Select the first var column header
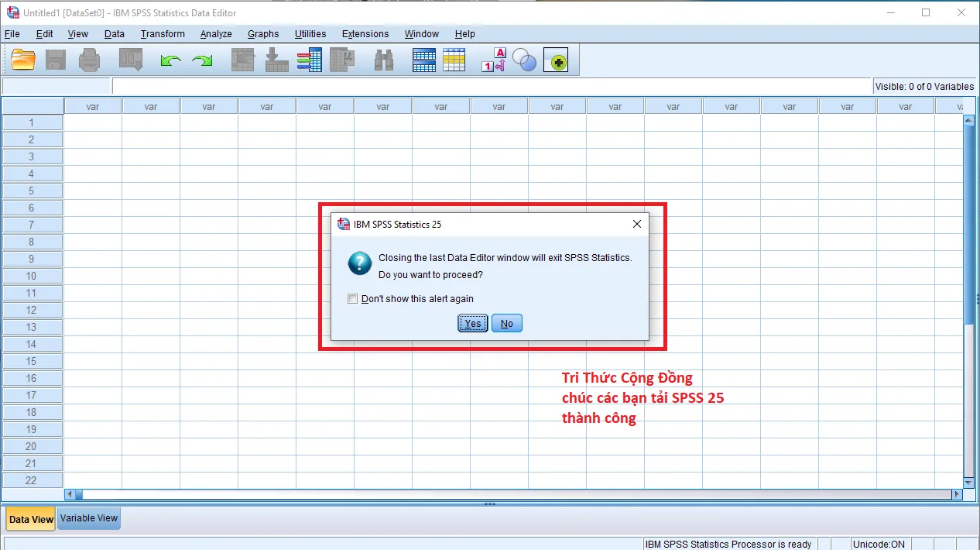Screen dimensions: 980x550 pos(92,105)
